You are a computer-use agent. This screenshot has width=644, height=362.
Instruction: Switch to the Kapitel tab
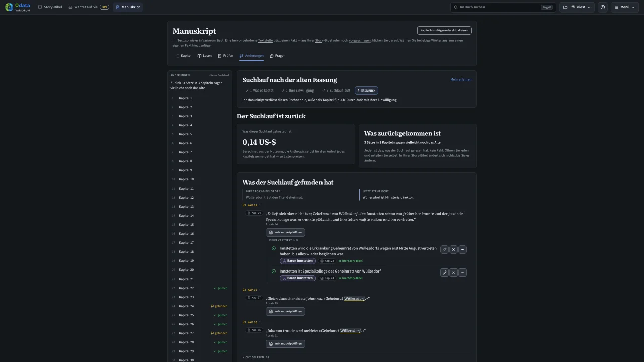pos(183,56)
